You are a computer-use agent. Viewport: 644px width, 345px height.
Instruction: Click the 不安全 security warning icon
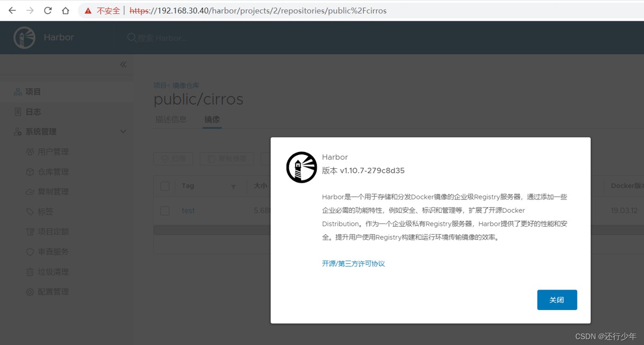pos(88,11)
